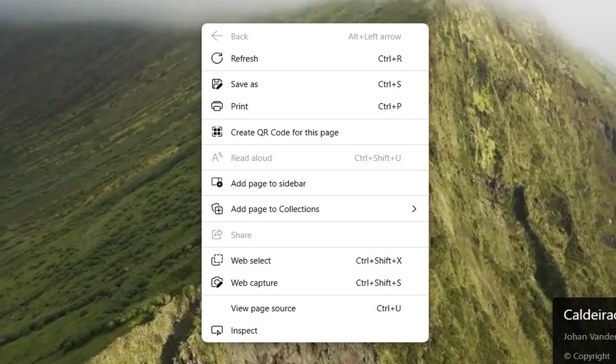Click the Add page to sidebar icon
The width and height of the screenshot is (616, 364).
(x=217, y=183)
